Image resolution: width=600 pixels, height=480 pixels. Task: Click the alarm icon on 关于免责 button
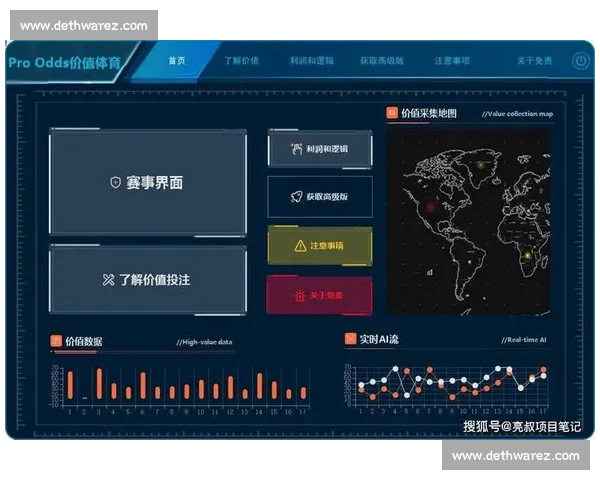300,295
